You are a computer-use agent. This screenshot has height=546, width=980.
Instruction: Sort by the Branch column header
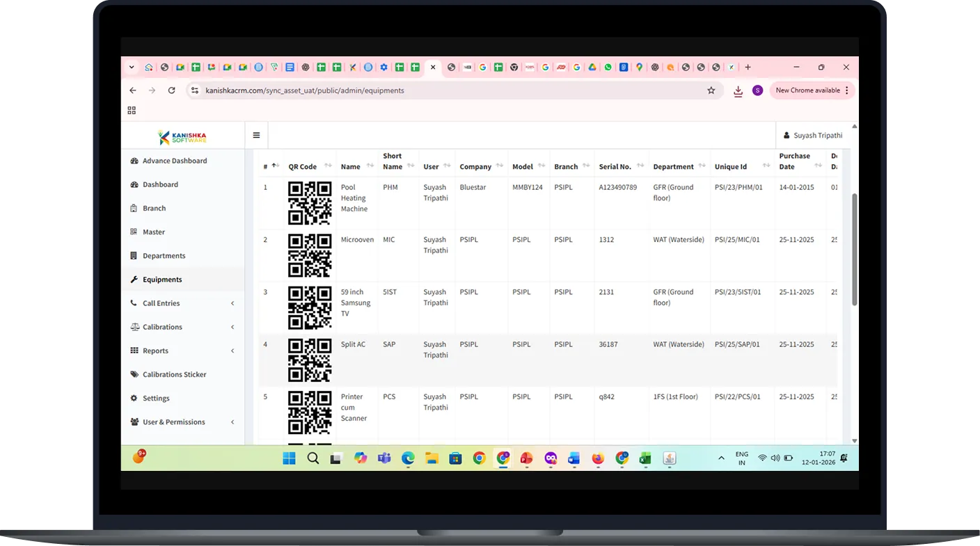click(x=571, y=166)
